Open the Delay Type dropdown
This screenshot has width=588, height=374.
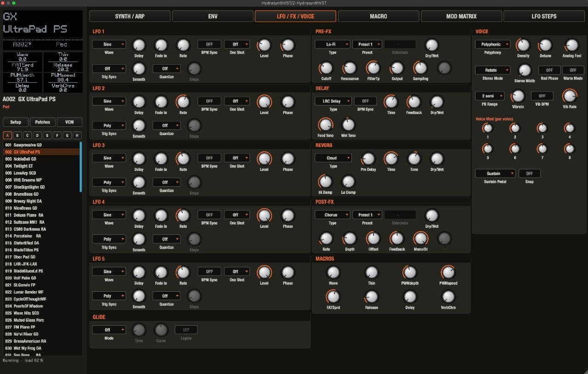[x=333, y=101]
